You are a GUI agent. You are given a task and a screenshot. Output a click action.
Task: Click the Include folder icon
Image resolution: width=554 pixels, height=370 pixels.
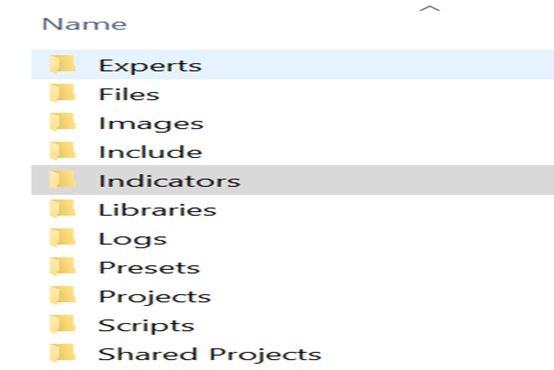[62, 151]
